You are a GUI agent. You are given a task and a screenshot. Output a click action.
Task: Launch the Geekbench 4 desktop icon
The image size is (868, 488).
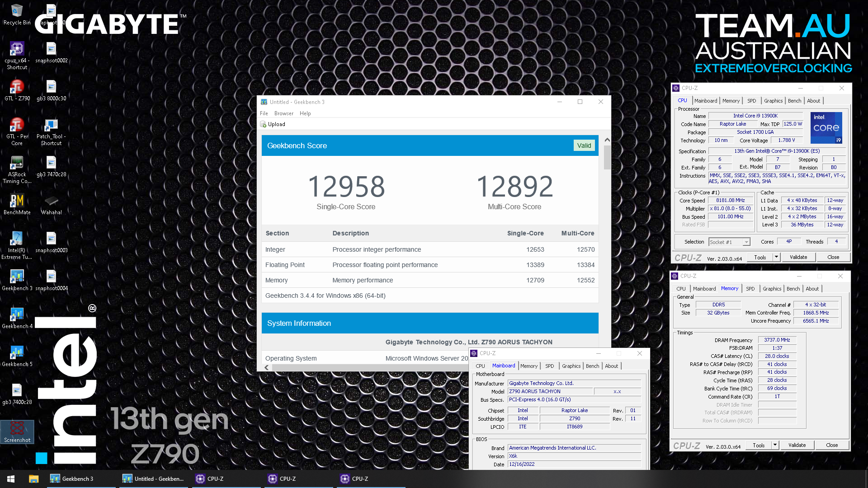17,318
